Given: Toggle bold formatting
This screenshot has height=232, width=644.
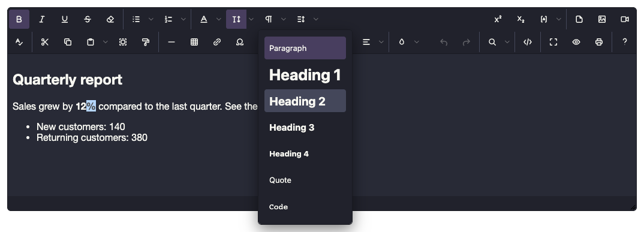Looking at the screenshot, I should pos(19,19).
